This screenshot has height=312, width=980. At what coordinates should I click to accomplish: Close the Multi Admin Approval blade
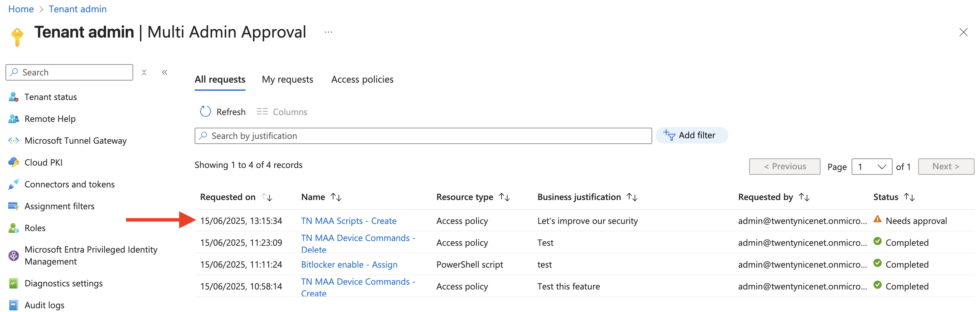(x=963, y=32)
